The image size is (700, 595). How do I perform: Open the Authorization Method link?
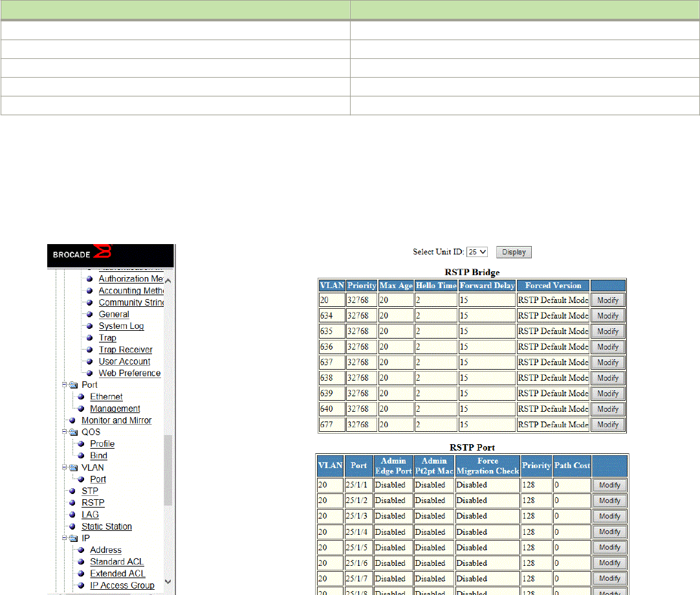tap(131, 279)
